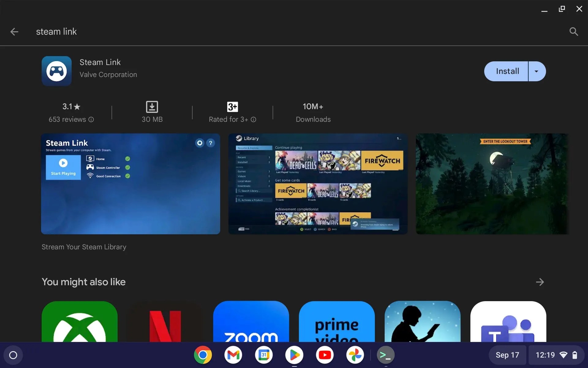Screen dimensions: 588x368
Task: Click the 653 reviews label
Action: (x=67, y=119)
